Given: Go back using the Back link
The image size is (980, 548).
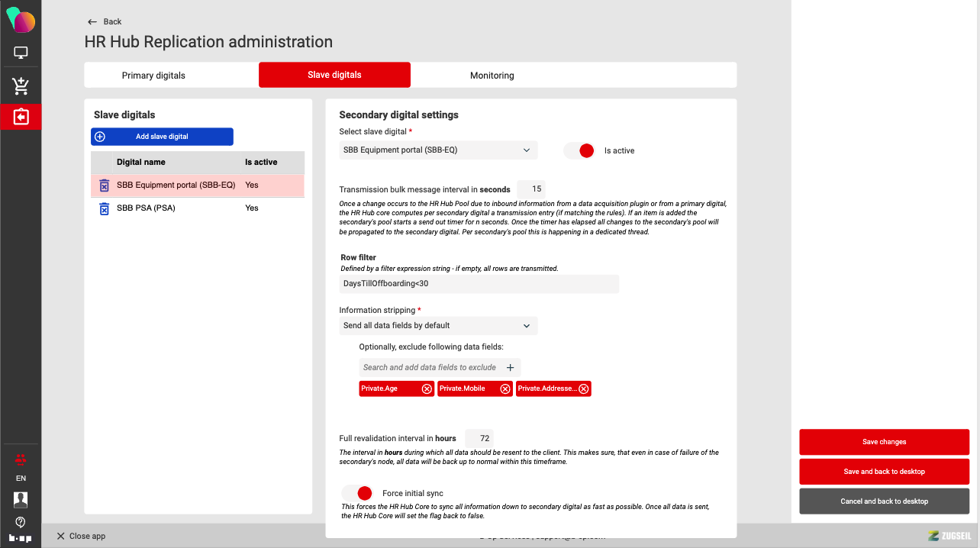Looking at the screenshot, I should [105, 21].
